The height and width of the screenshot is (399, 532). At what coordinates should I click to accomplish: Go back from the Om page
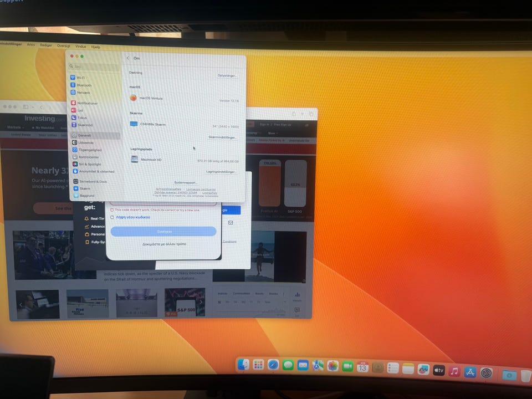[127, 58]
